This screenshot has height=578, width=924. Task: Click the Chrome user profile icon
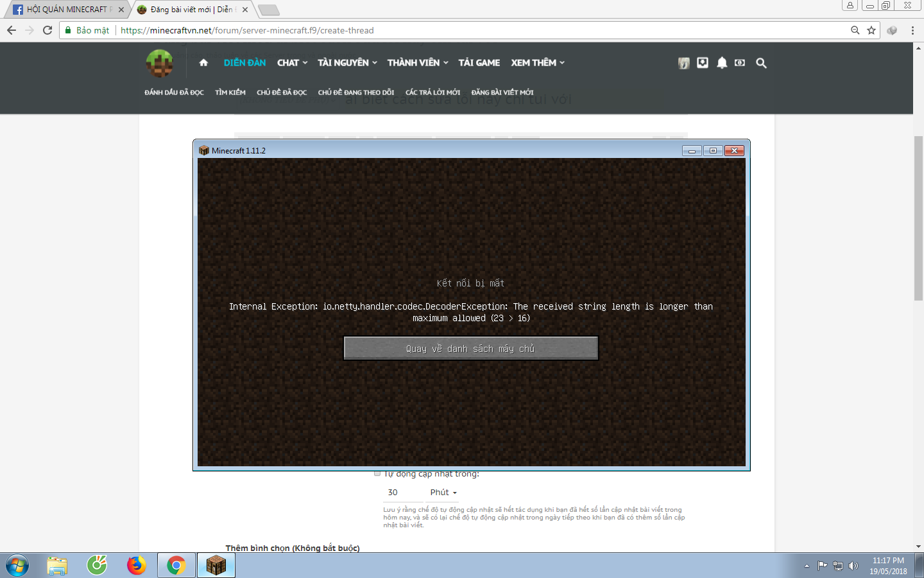click(850, 5)
